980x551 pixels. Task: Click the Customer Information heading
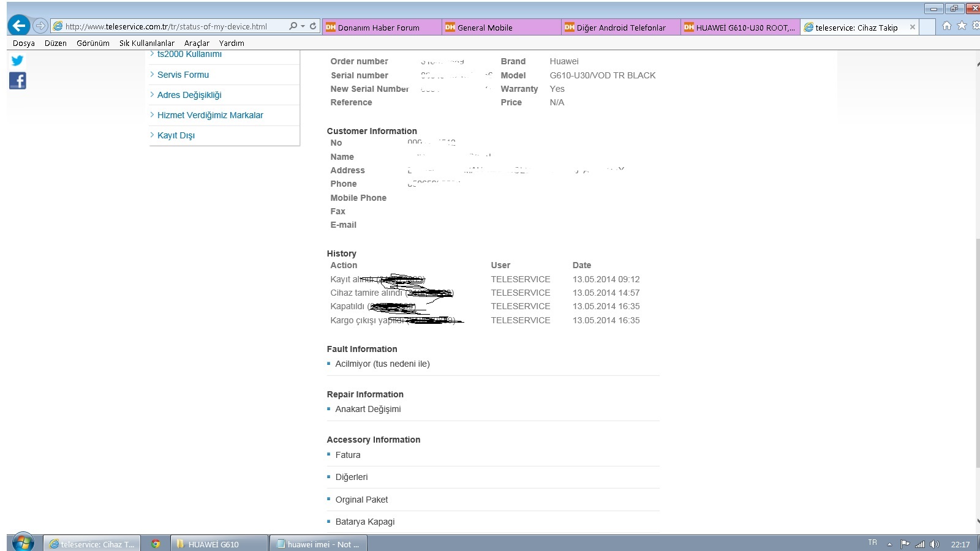pyautogui.click(x=372, y=131)
